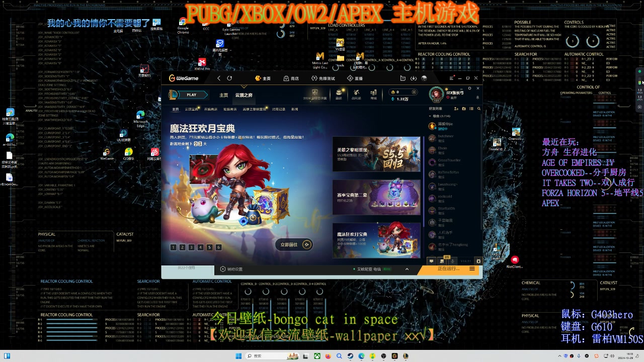Open the 藏品 collection icon
Screen dimensions: 644x362
point(339,95)
